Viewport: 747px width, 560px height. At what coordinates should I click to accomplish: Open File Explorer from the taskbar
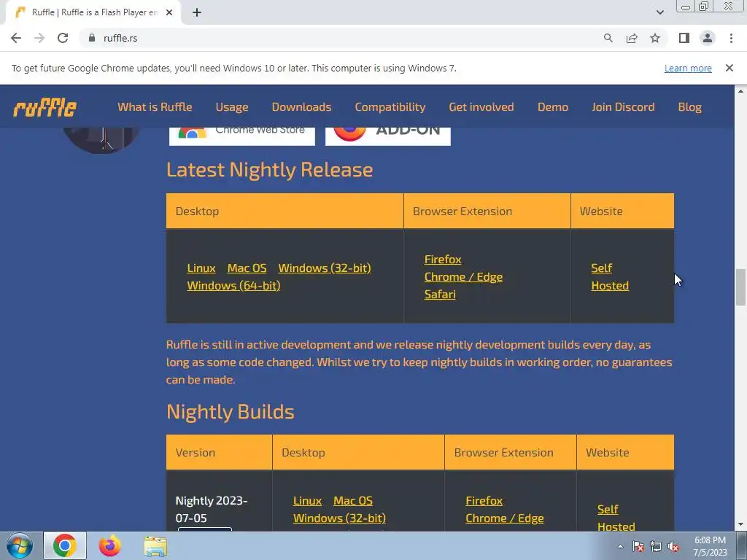[155, 546]
